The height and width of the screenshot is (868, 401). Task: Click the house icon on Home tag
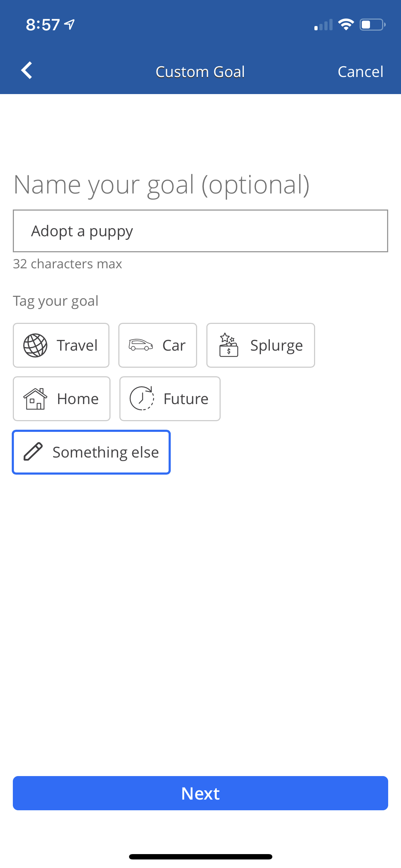tap(35, 399)
